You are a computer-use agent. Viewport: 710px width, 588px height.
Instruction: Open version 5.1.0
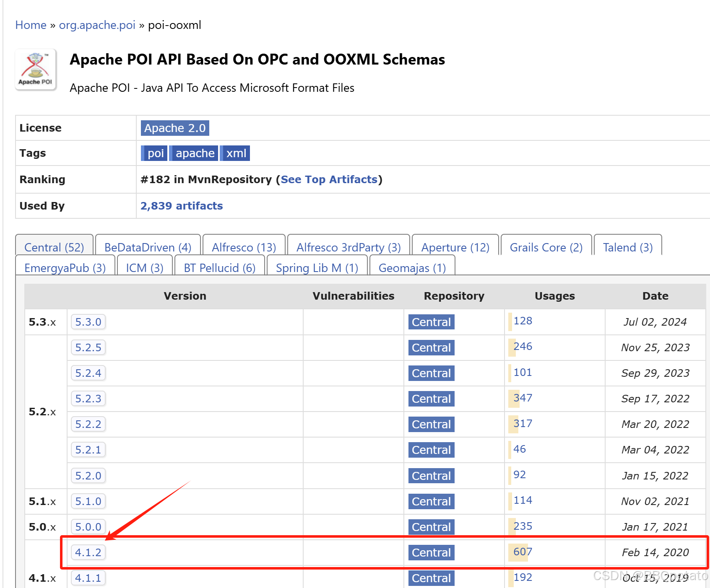(x=88, y=501)
